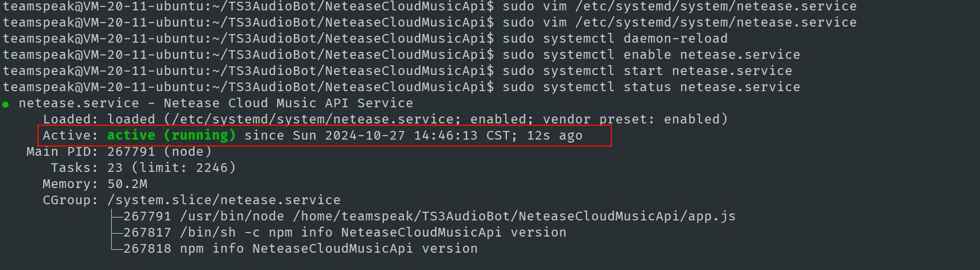
Task: Click 'vendor preset: enabled' text
Action: point(631,119)
